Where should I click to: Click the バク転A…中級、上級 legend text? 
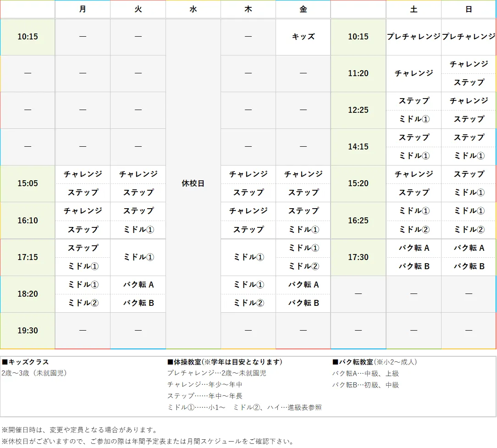click(x=365, y=373)
